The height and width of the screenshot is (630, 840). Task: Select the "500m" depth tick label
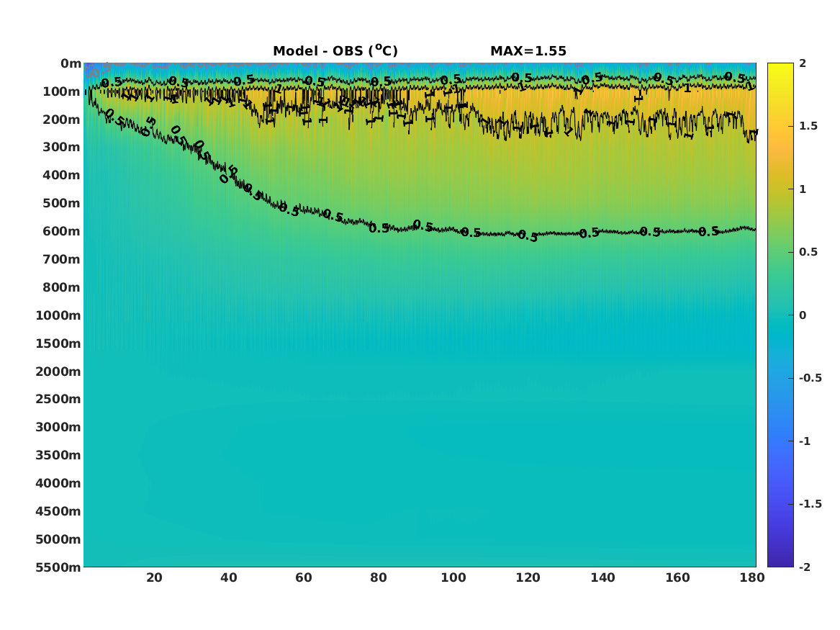tap(62, 204)
